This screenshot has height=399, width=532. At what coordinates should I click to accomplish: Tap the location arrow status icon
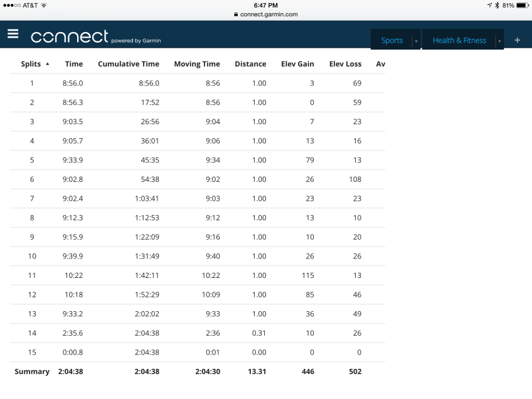[489, 5]
